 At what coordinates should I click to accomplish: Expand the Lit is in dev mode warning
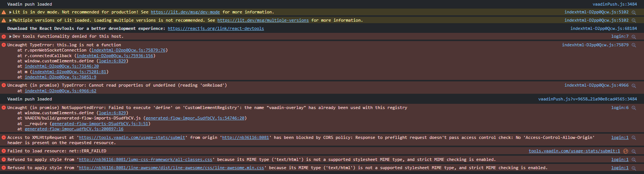pos(10,12)
